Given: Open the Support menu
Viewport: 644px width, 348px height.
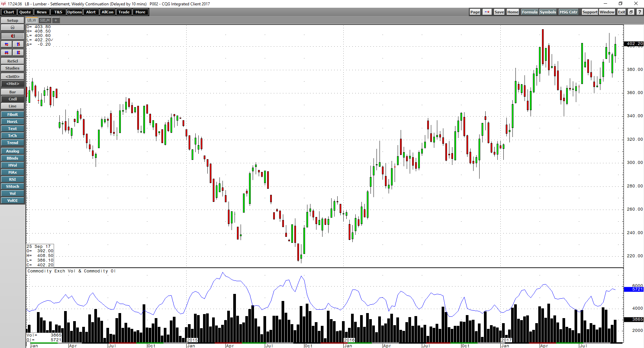Looking at the screenshot, I should tap(590, 12).
